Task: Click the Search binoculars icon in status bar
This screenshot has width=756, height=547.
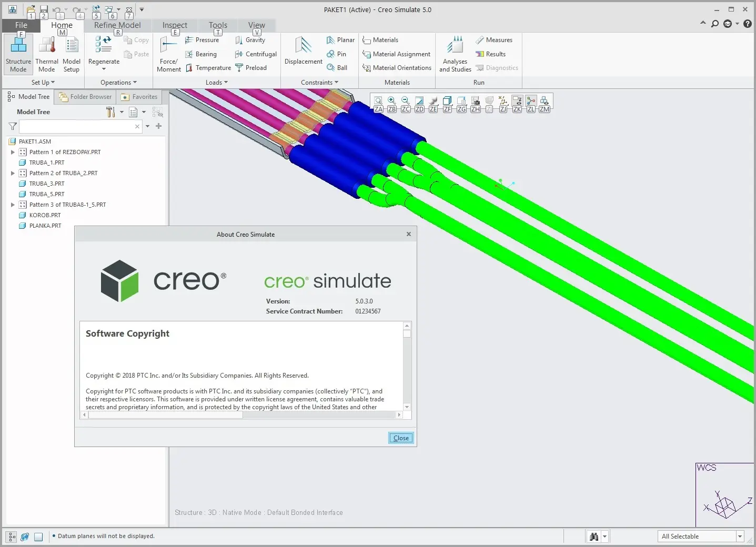Action: coord(594,536)
